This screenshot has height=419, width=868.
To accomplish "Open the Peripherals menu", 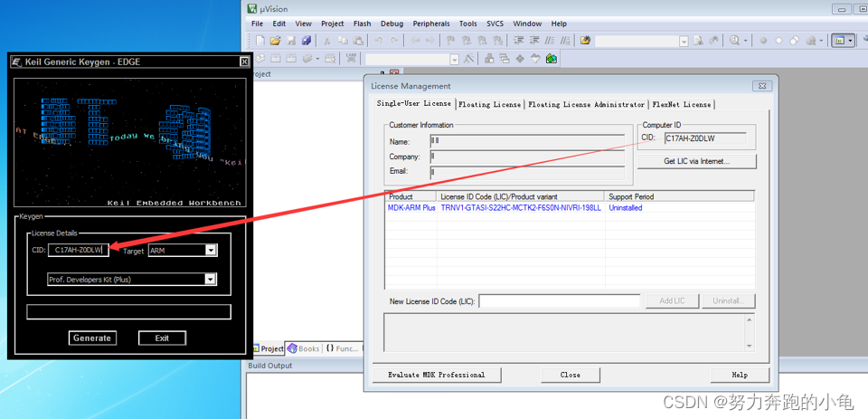I will pyautogui.click(x=431, y=24).
